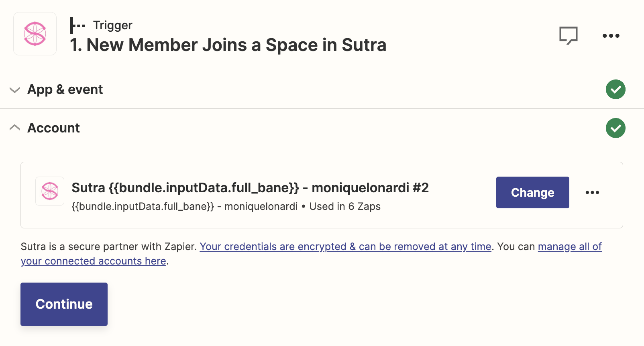Open the credentials are encrypted link
This screenshot has width=644, height=346.
345,246
